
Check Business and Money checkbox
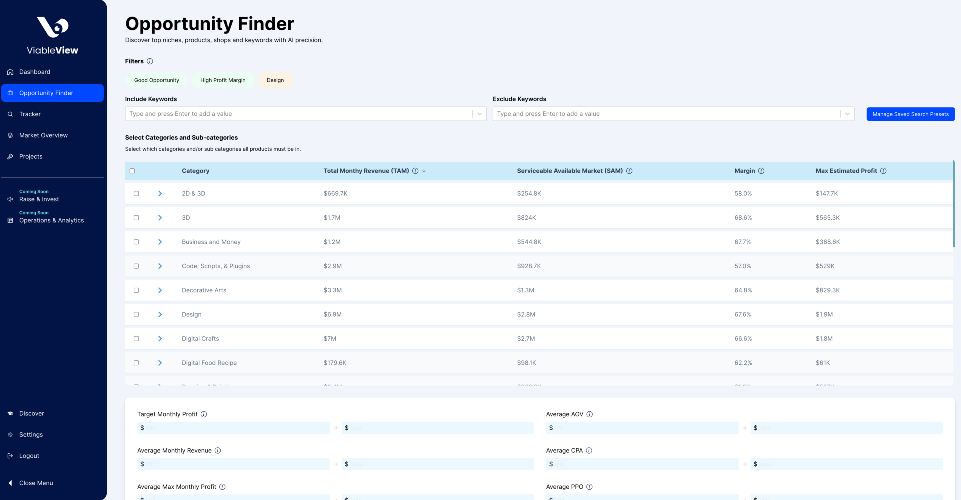[x=136, y=242]
